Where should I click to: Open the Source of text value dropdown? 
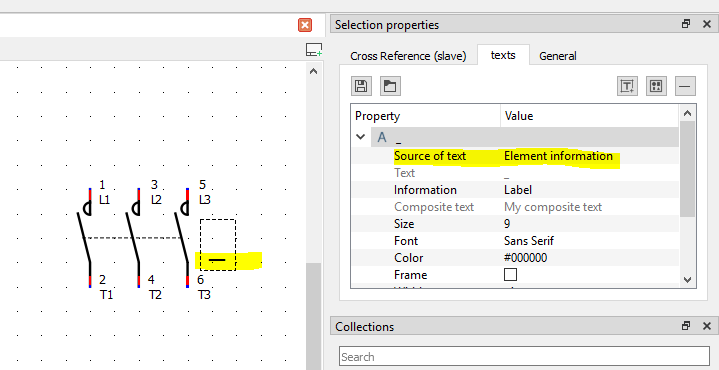point(589,156)
